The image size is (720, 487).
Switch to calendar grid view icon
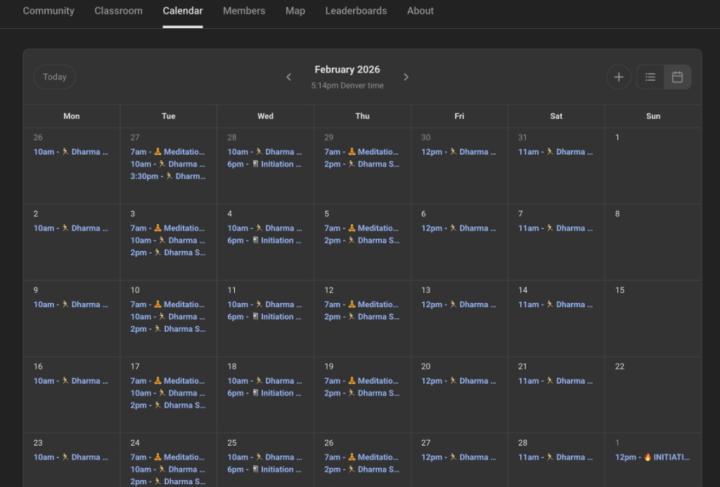coord(677,77)
